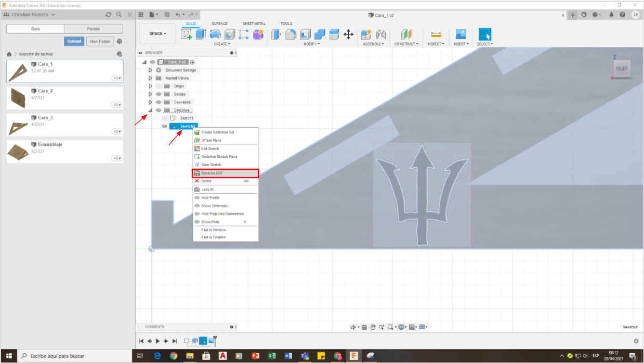Select the Move/Copy tool
This screenshot has width=644, height=363.
348,34
